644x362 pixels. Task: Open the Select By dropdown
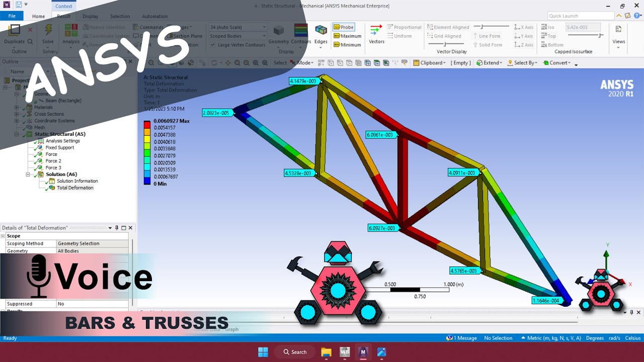[522, 63]
